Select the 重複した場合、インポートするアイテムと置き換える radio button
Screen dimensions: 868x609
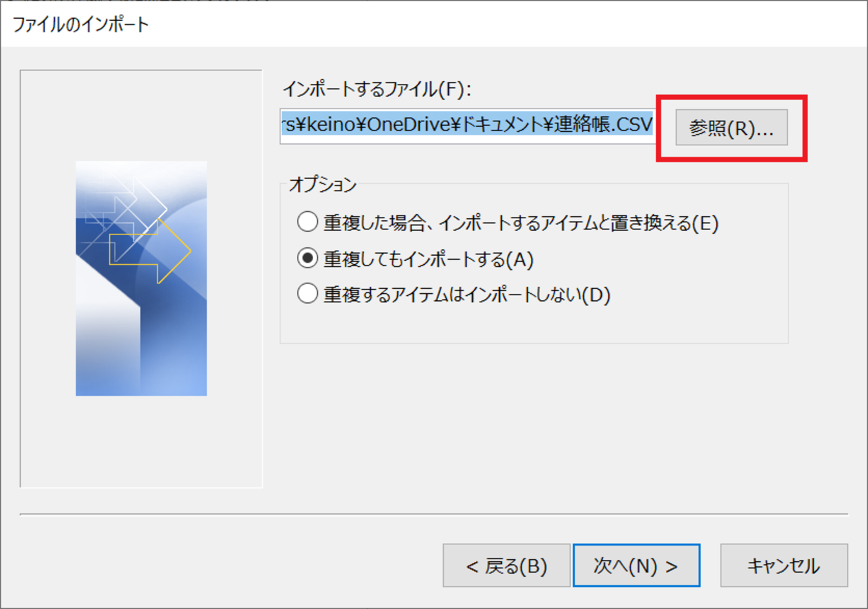tap(307, 222)
